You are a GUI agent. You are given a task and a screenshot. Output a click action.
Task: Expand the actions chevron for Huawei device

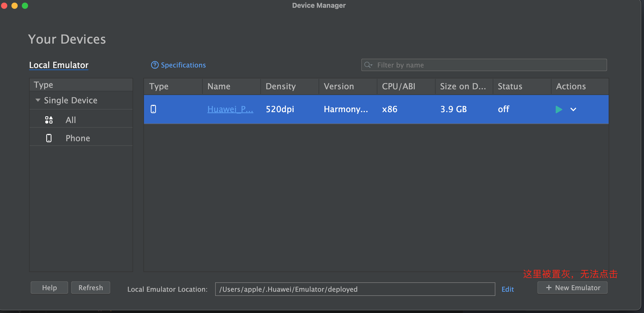coord(573,109)
